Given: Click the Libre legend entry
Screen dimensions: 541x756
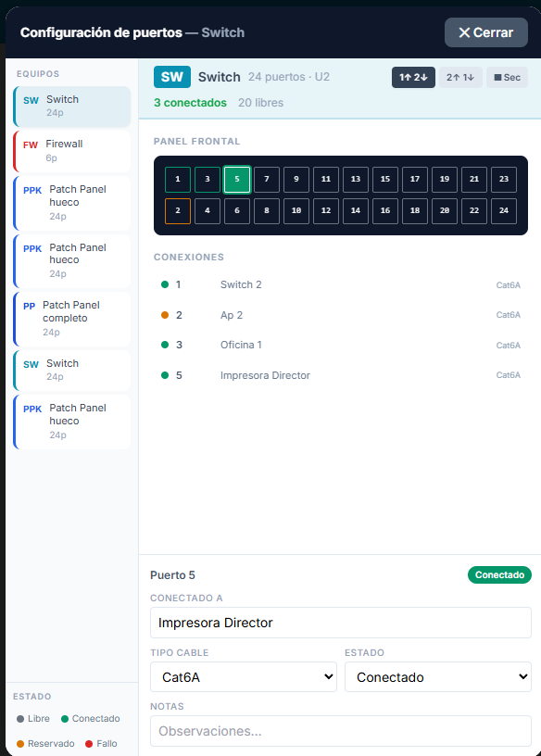Looking at the screenshot, I should pos(33,718).
